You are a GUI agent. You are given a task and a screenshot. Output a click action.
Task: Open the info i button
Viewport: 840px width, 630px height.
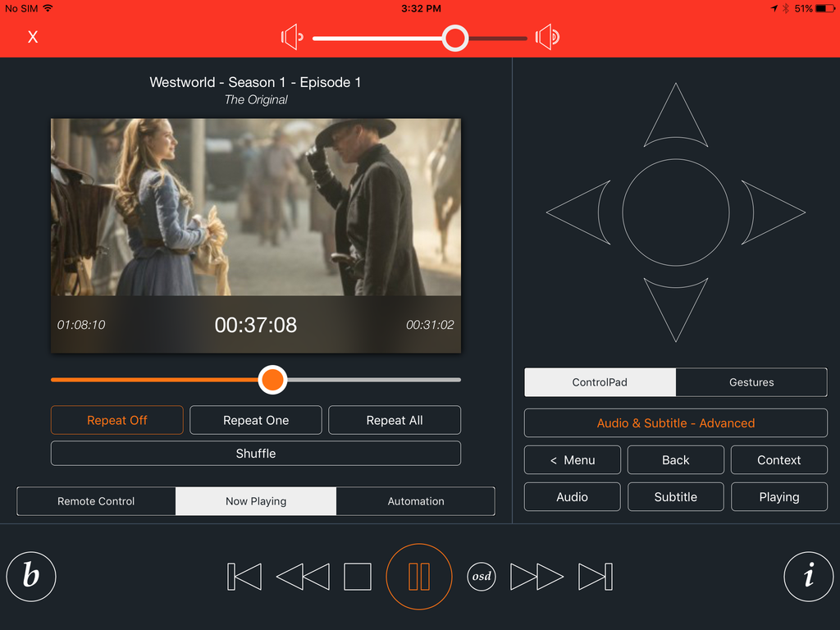[808, 577]
